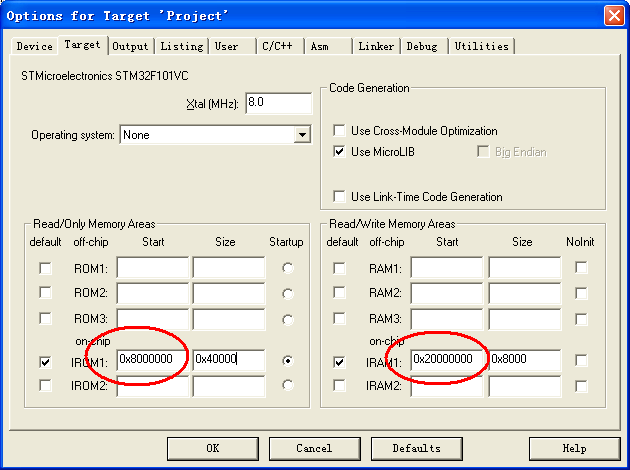
Task: Switch to the Utilities tab
Action: pos(481,46)
